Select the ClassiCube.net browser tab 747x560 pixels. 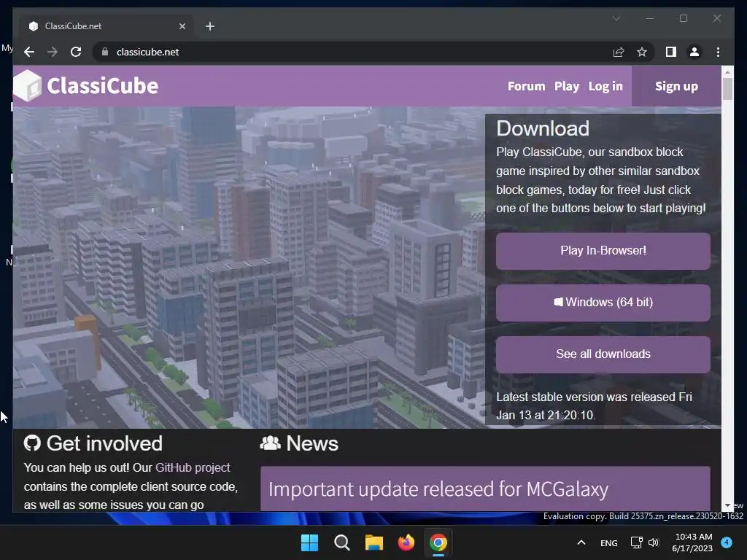[x=107, y=26]
